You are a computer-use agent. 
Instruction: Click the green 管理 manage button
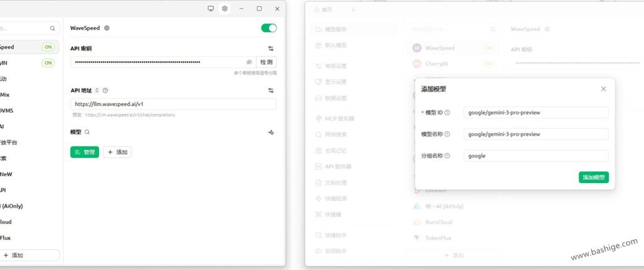[85, 152]
